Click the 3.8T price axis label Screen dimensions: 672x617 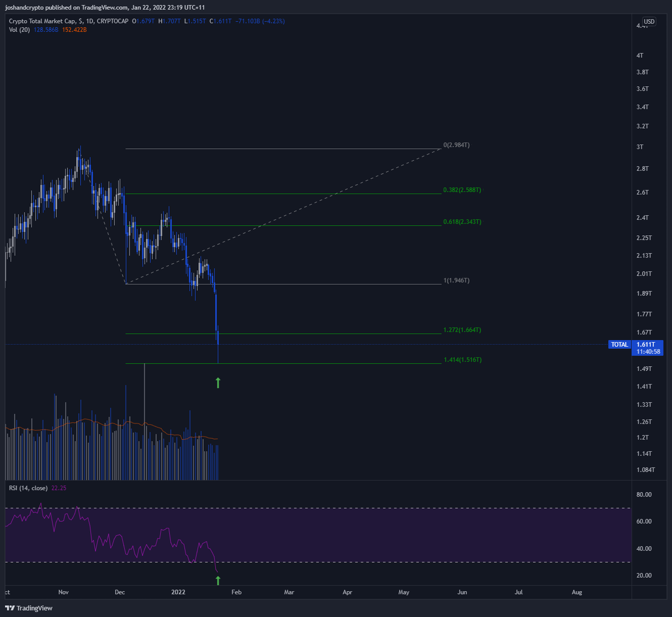click(x=642, y=72)
